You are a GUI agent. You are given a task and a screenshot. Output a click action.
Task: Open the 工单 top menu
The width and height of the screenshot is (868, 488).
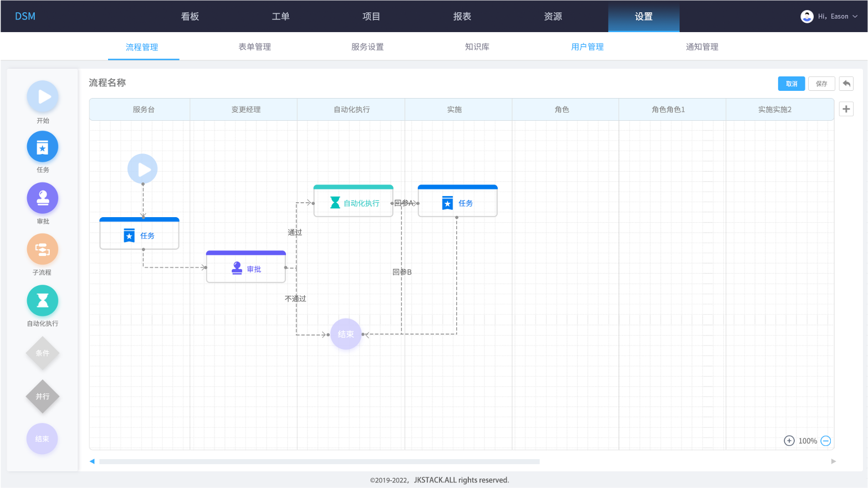click(280, 17)
